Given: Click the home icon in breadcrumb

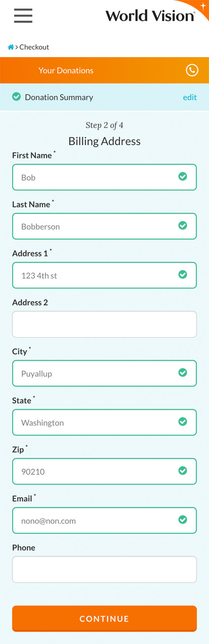Looking at the screenshot, I should (11, 47).
